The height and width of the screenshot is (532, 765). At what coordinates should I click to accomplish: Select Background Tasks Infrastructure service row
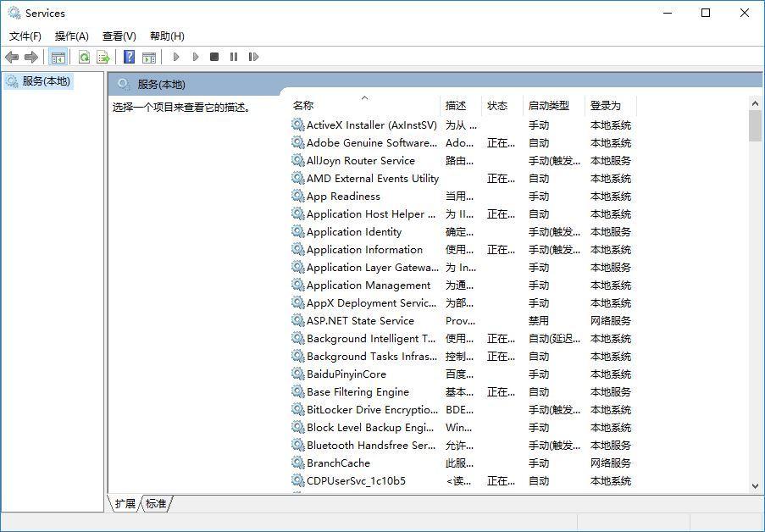[463, 356]
